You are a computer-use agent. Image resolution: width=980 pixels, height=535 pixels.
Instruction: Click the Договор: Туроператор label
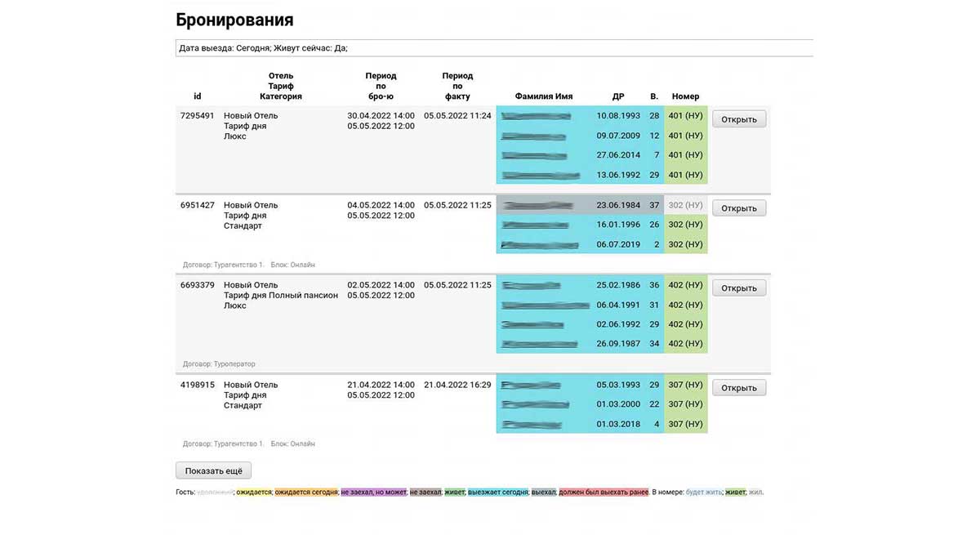[x=219, y=364]
